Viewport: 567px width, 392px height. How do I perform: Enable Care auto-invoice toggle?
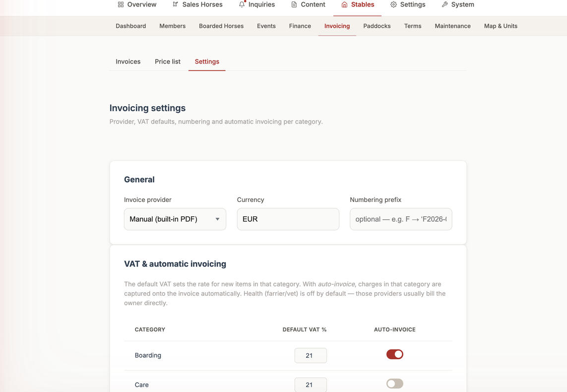pyautogui.click(x=394, y=384)
